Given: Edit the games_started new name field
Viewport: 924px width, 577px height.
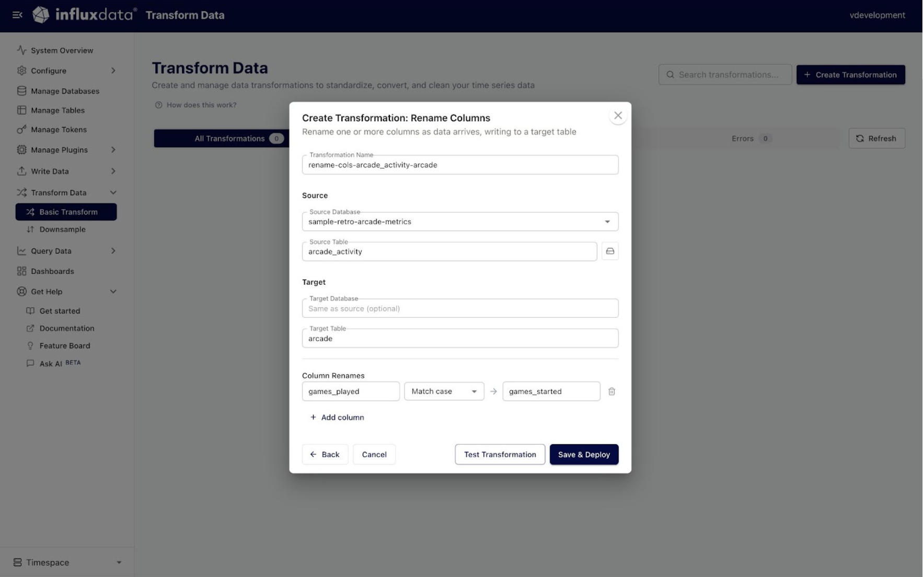Looking at the screenshot, I should [x=551, y=391].
